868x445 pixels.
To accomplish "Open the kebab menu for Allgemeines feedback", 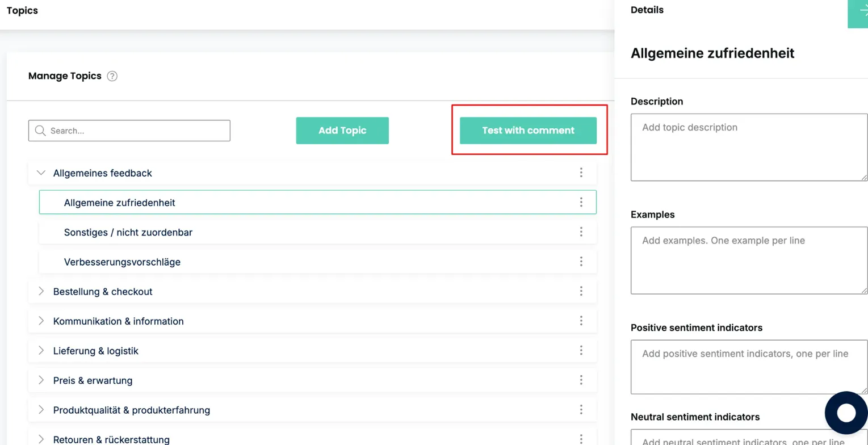I will click(581, 173).
